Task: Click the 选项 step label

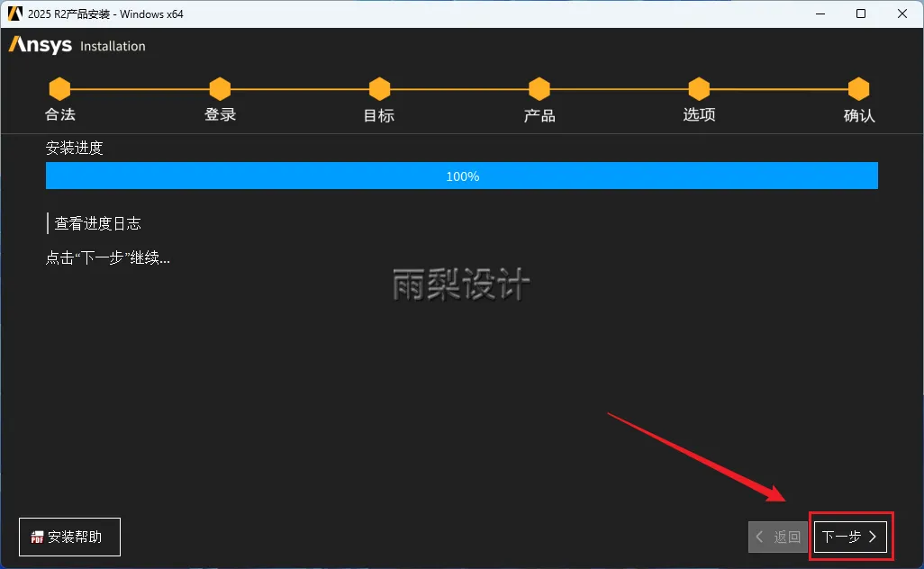Action: pos(699,114)
